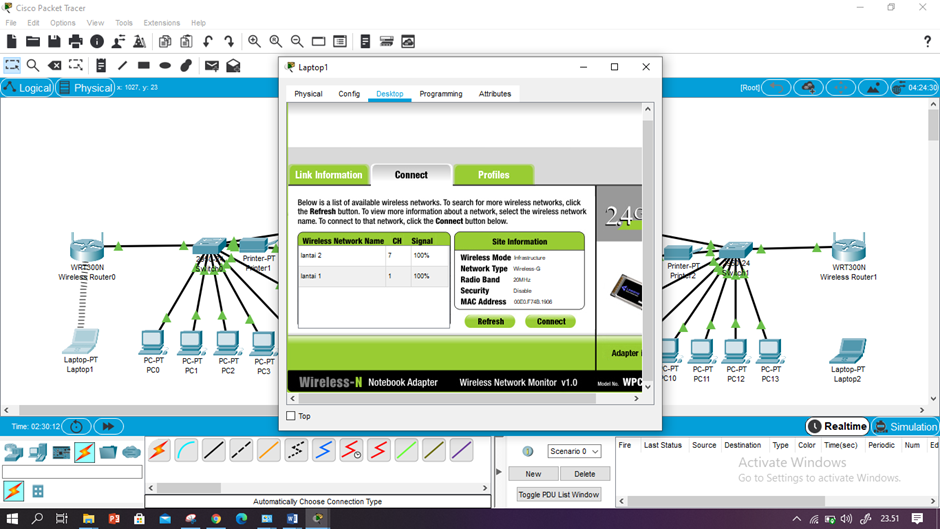This screenshot has height=529, width=940.
Task: Click the New file icon in toolbar
Action: click(11, 41)
